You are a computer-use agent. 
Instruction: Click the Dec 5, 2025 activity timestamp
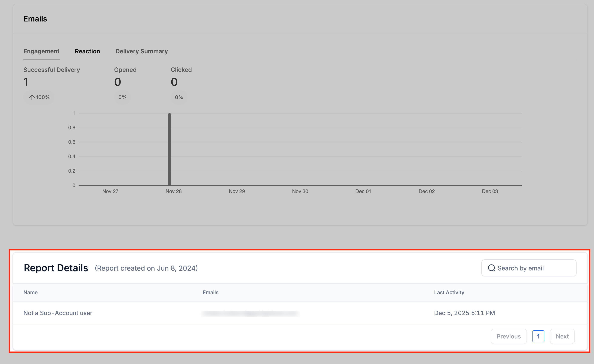[464, 313]
